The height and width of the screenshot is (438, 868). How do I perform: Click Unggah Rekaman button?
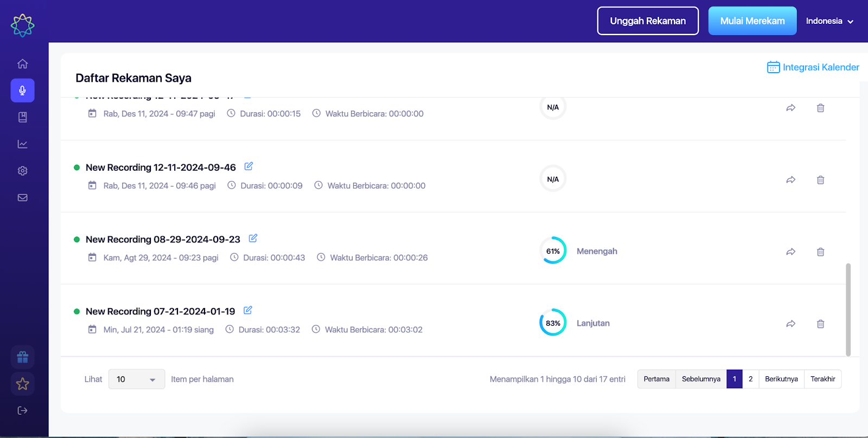(648, 21)
